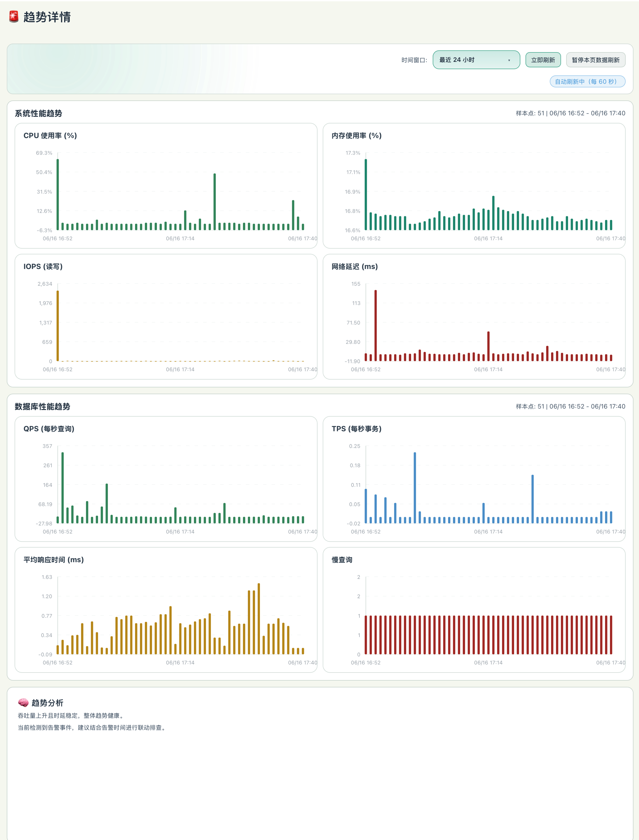Image resolution: width=639 pixels, height=840 pixels.
Task: Click the tallest blue TPS bar
Action: 415,488
